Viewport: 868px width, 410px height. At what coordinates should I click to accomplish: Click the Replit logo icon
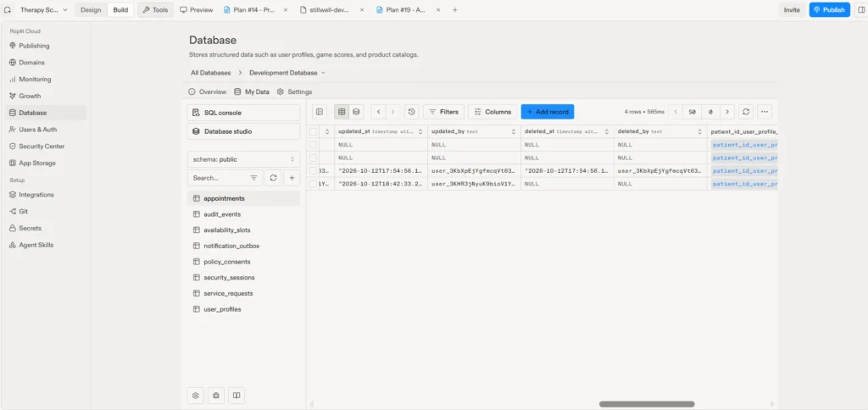click(x=7, y=10)
